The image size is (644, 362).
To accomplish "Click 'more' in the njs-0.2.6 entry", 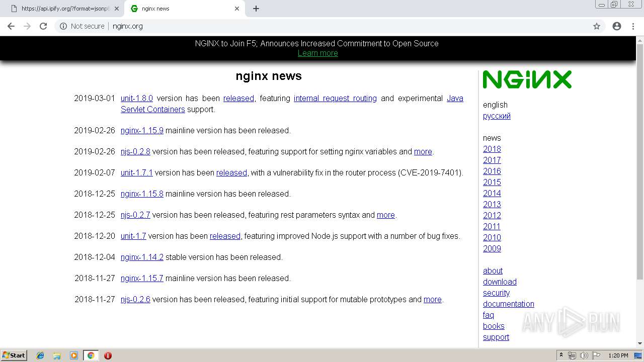I will tap(433, 300).
